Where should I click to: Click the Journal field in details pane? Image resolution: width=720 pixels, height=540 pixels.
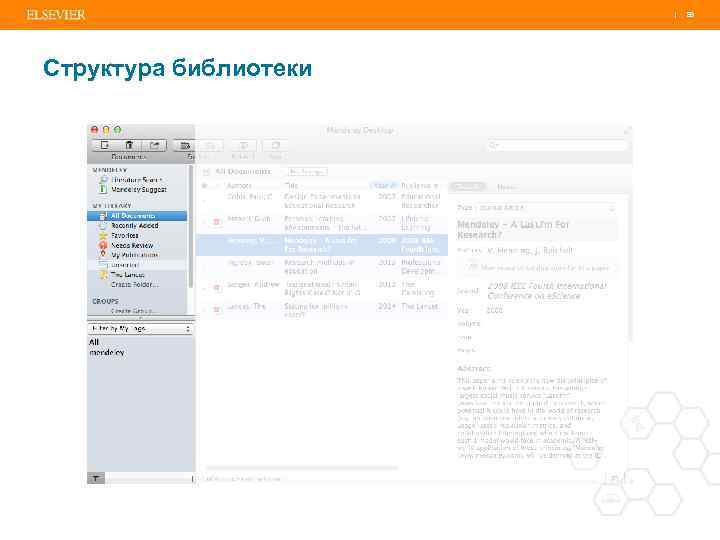(x=547, y=291)
